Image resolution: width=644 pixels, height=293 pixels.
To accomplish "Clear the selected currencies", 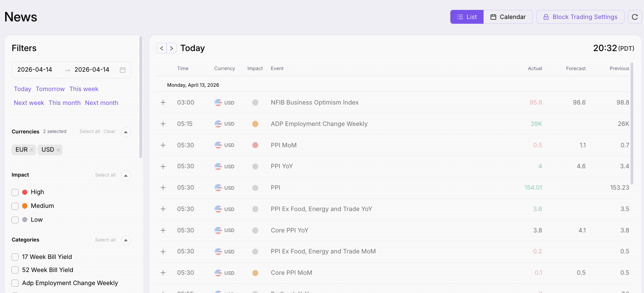I will [109, 131].
